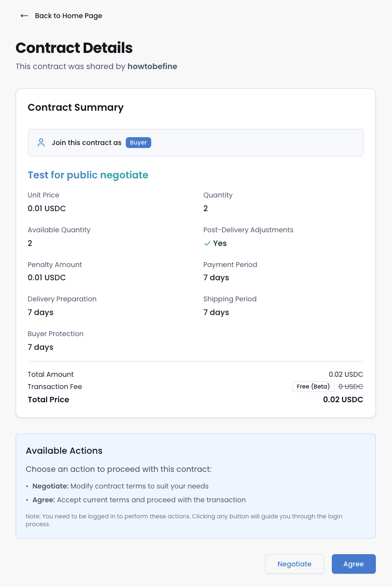The image size is (392, 587).
Task: Click the strikethrough 0 USDC price
Action: click(x=351, y=386)
